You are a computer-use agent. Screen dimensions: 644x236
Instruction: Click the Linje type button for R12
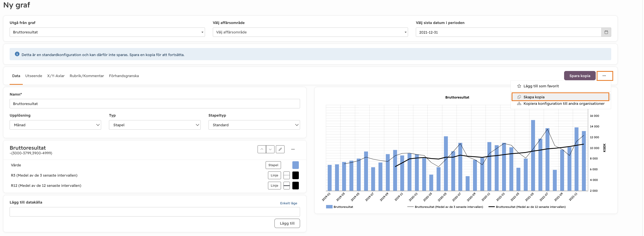pos(274,186)
